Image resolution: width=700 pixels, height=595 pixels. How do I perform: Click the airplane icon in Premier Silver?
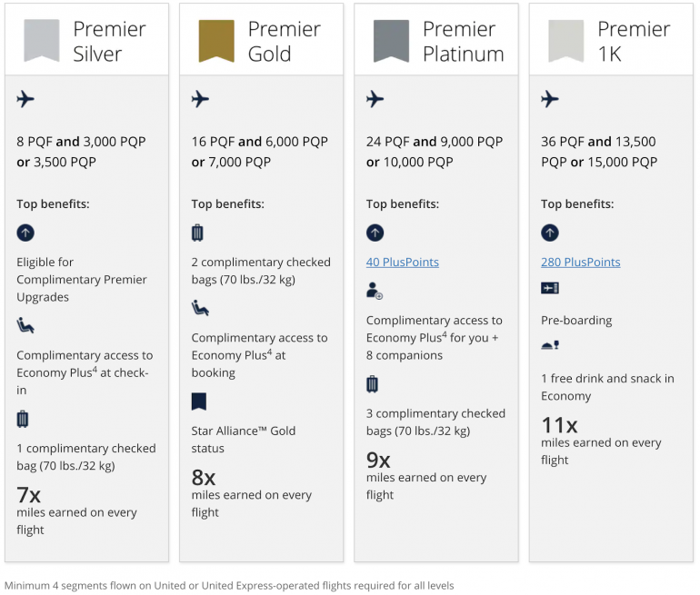coord(25,99)
